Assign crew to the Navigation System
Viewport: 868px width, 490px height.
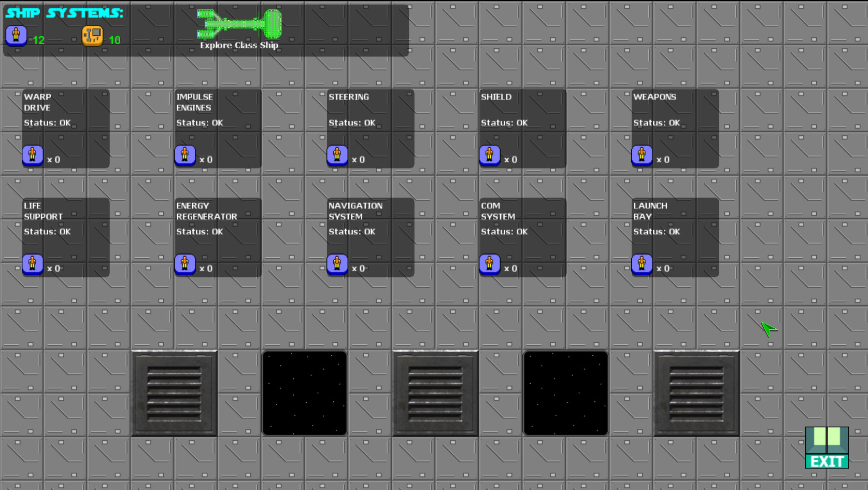(337, 264)
